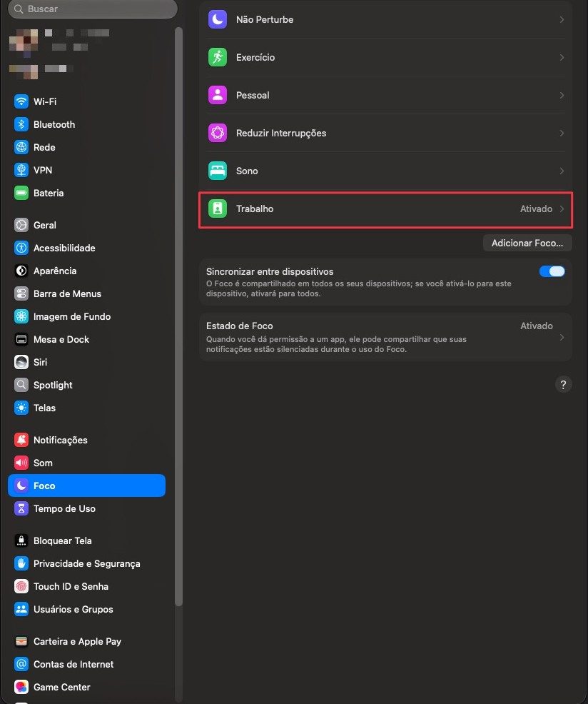
Task: Expand the Sono focus chevron
Action: [x=562, y=171]
